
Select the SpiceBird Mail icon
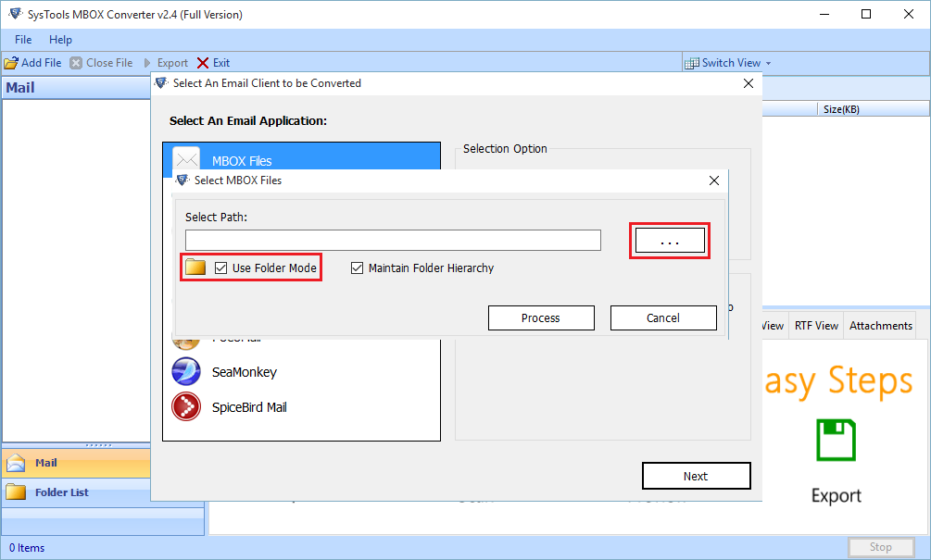coord(186,407)
